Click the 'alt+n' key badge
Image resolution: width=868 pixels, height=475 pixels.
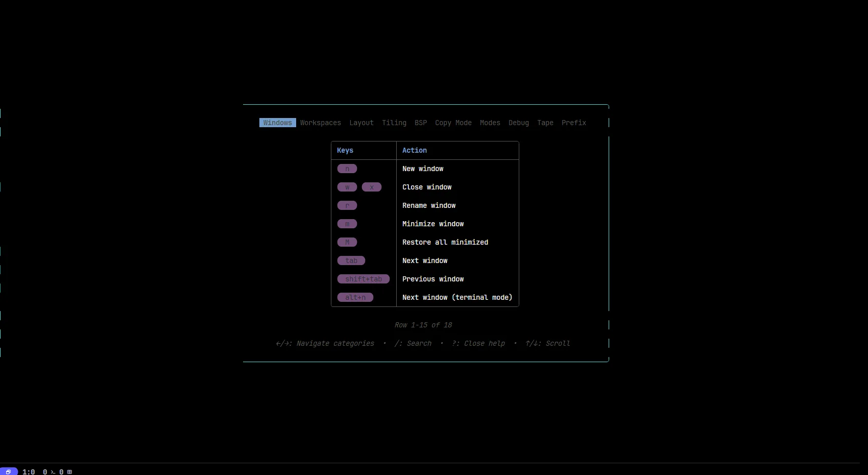tap(355, 297)
